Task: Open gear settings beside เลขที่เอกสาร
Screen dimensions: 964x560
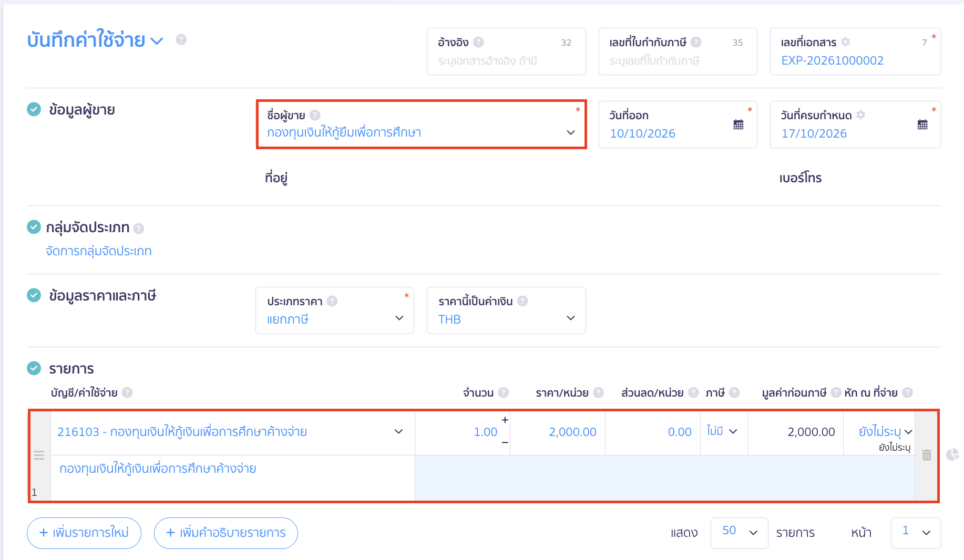Action: 845,42
